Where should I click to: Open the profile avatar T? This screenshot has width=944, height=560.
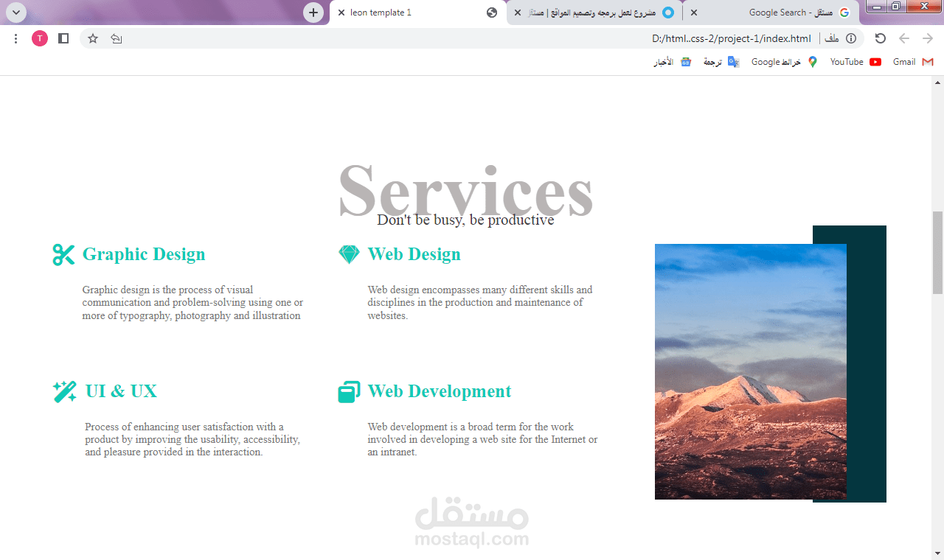coord(40,38)
